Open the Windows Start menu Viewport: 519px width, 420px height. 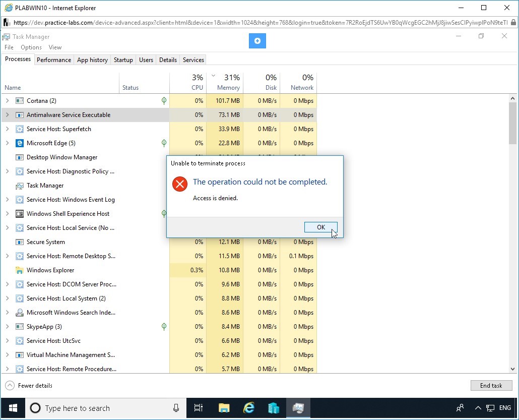(x=13, y=408)
